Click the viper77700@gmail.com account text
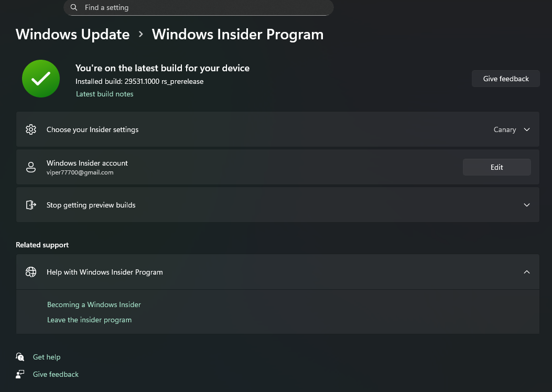 pyautogui.click(x=80, y=172)
